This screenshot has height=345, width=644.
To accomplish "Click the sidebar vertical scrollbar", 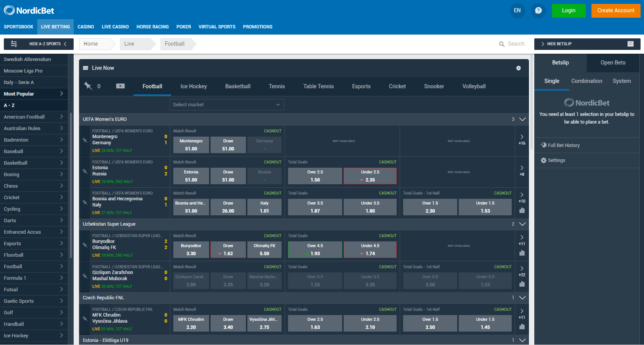I will 71,186.
